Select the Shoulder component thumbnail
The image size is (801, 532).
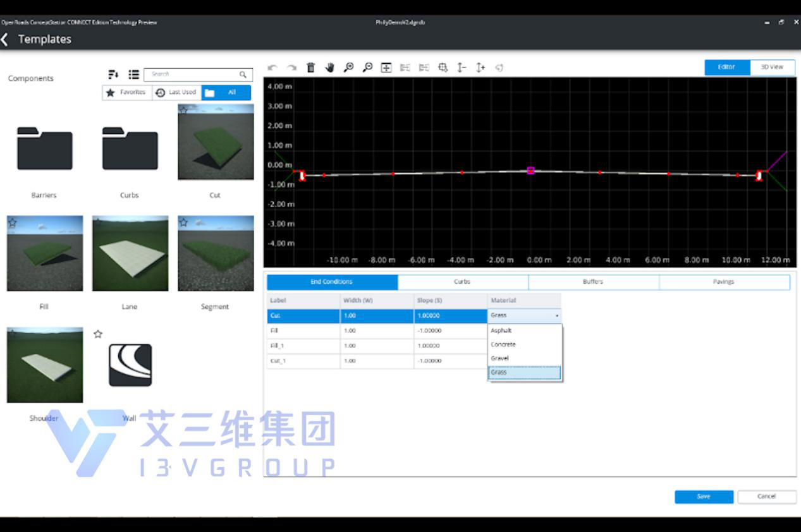coord(45,365)
